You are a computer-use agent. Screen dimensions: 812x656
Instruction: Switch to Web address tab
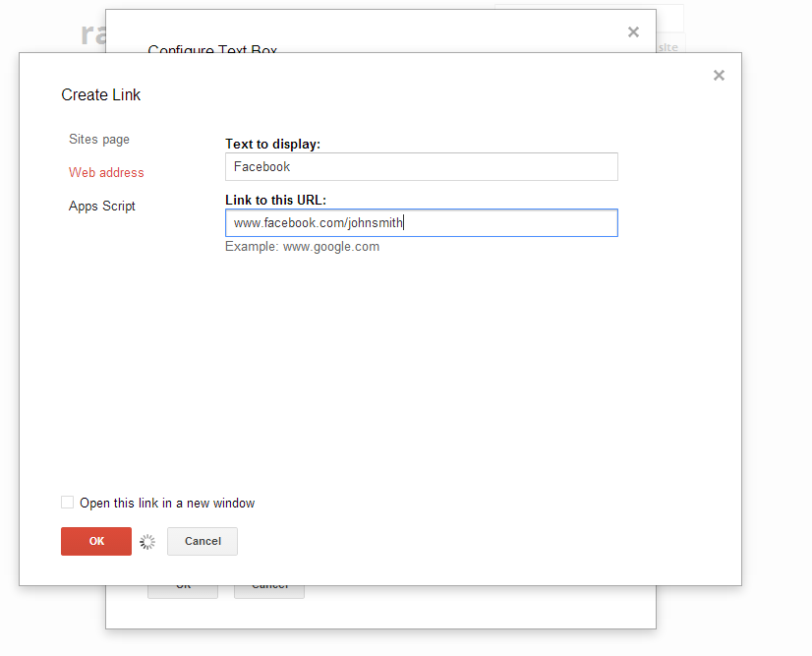click(x=106, y=172)
